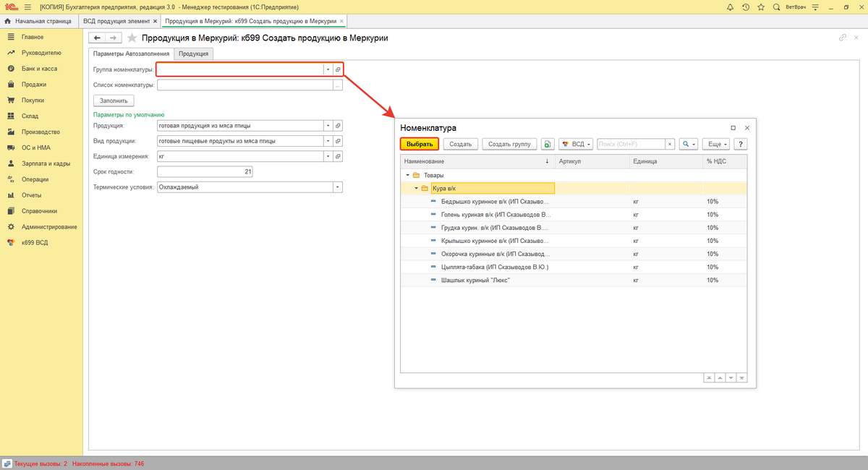The width and height of the screenshot is (868, 470).
Task: Click the Создать группу button
Action: [x=509, y=144]
